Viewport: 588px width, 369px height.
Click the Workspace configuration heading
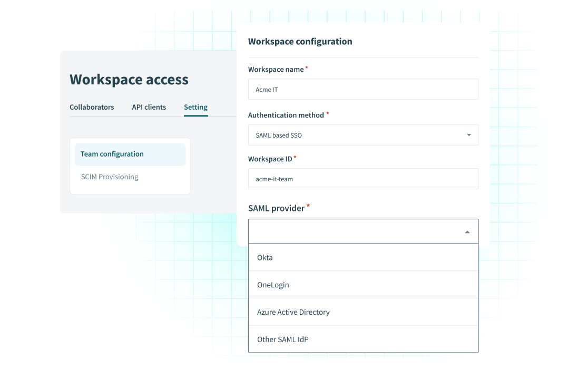click(x=300, y=41)
